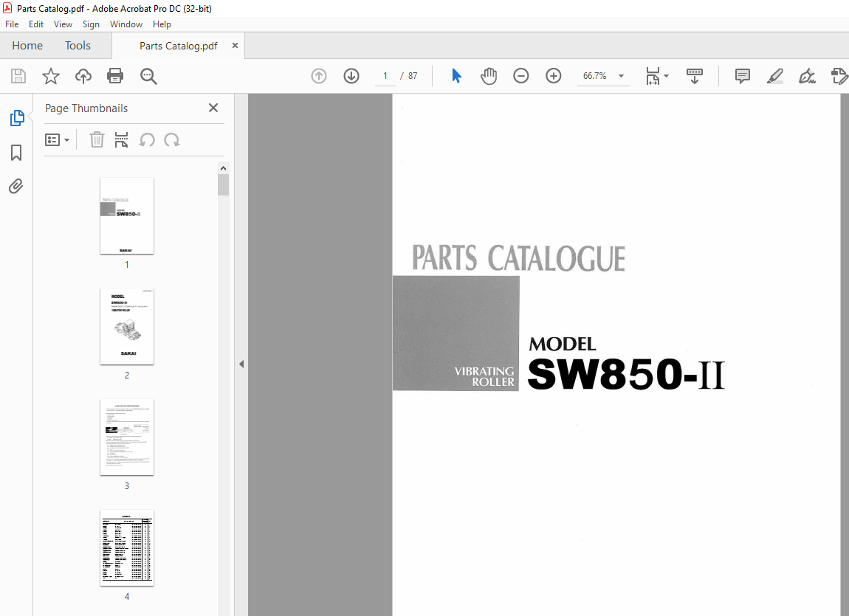Print the document
The height and width of the screenshot is (616, 849).
[115, 76]
